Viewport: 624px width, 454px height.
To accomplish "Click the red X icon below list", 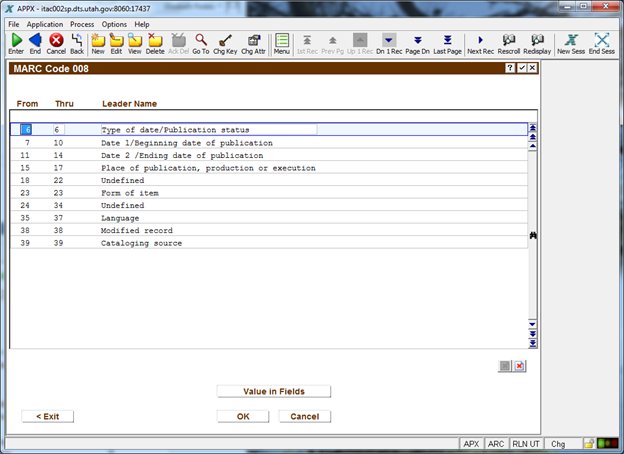I will click(519, 366).
